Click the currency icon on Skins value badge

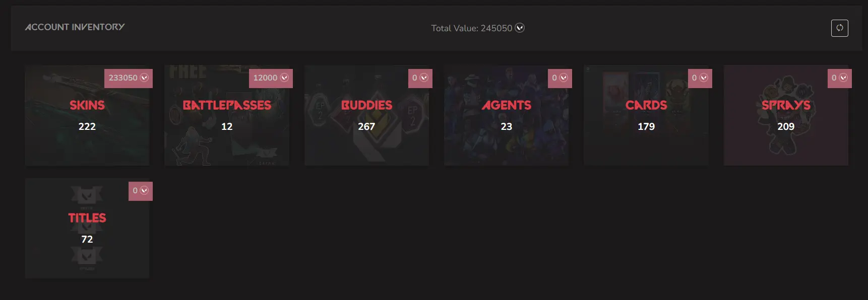pyautogui.click(x=144, y=78)
